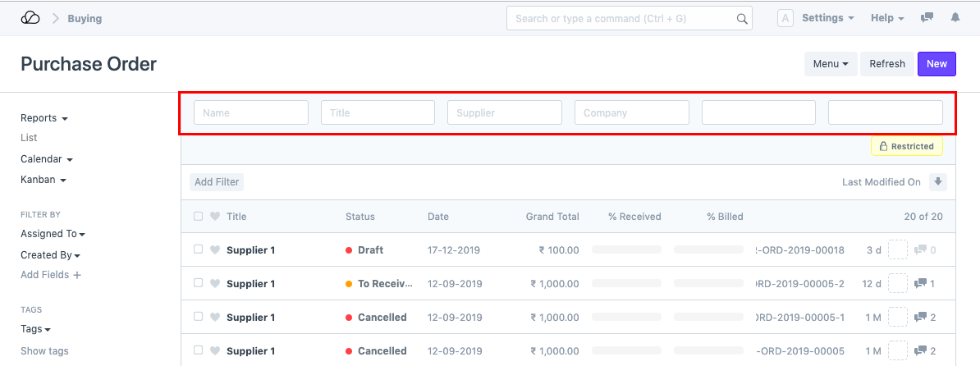980x366 pixels.
Task: Check the Draft purchase order row
Action: (198, 249)
